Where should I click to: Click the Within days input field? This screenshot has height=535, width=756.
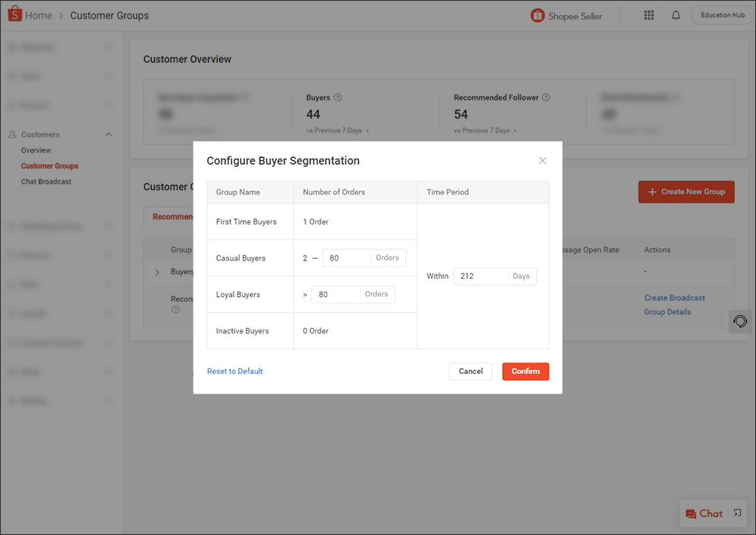(x=480, y=276)
